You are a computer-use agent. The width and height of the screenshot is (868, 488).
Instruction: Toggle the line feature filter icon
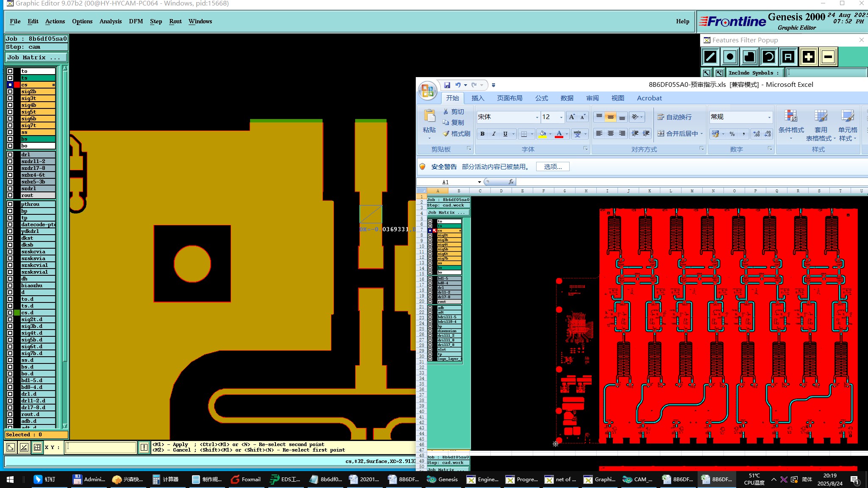click(710, 57)
